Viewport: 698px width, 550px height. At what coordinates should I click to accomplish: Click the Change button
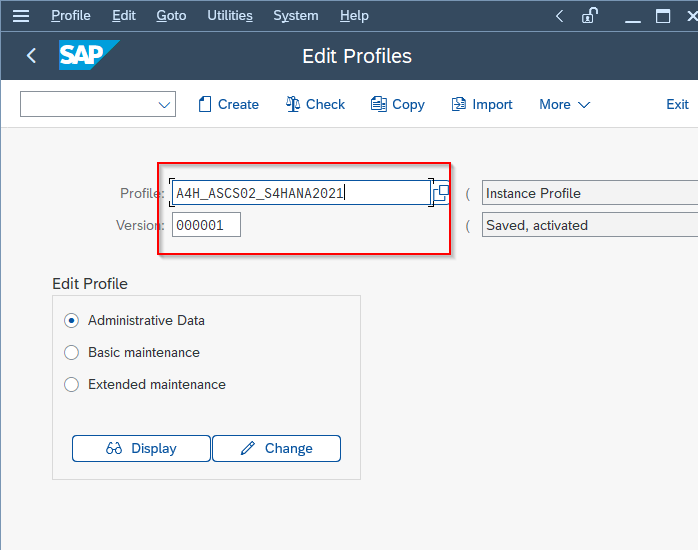(x=276, y=449)
